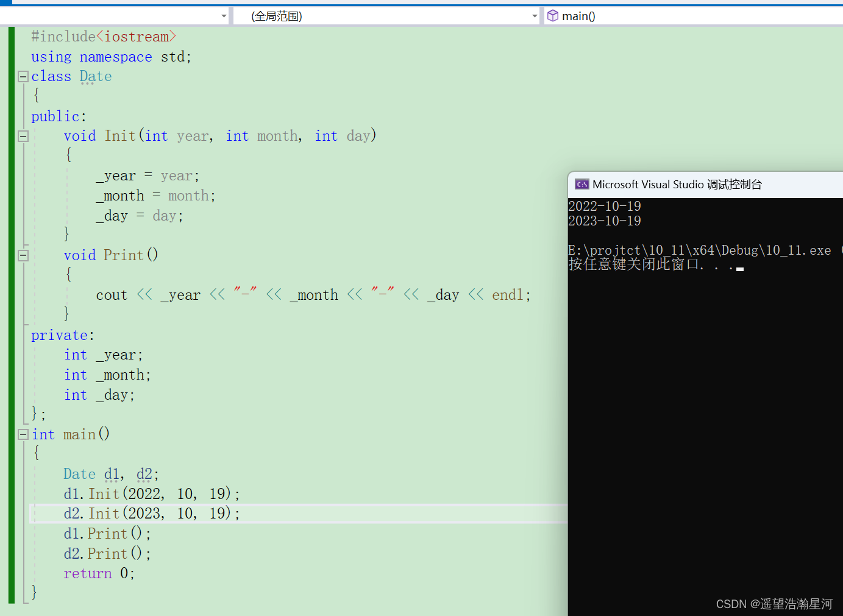The height and width of the screenshot is (616, 843).
Task: Click the 'd2.Init(2023, 10, 19);' line
Action: 152,514
